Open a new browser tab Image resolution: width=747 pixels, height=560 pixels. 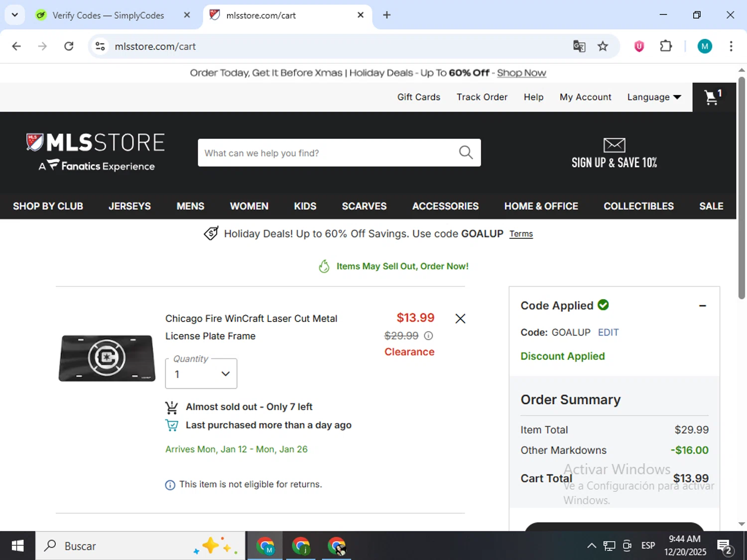(x=386, y=15)
